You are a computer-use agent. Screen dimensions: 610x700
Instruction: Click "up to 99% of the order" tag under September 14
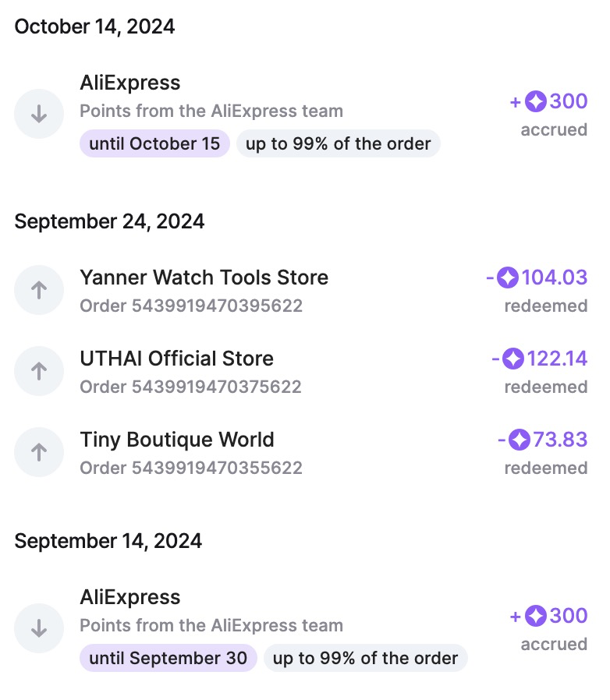[x=365, y=659]
